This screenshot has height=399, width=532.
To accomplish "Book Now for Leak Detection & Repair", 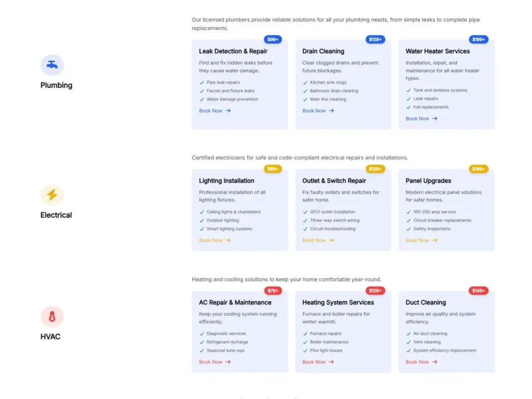I will 210,111.
